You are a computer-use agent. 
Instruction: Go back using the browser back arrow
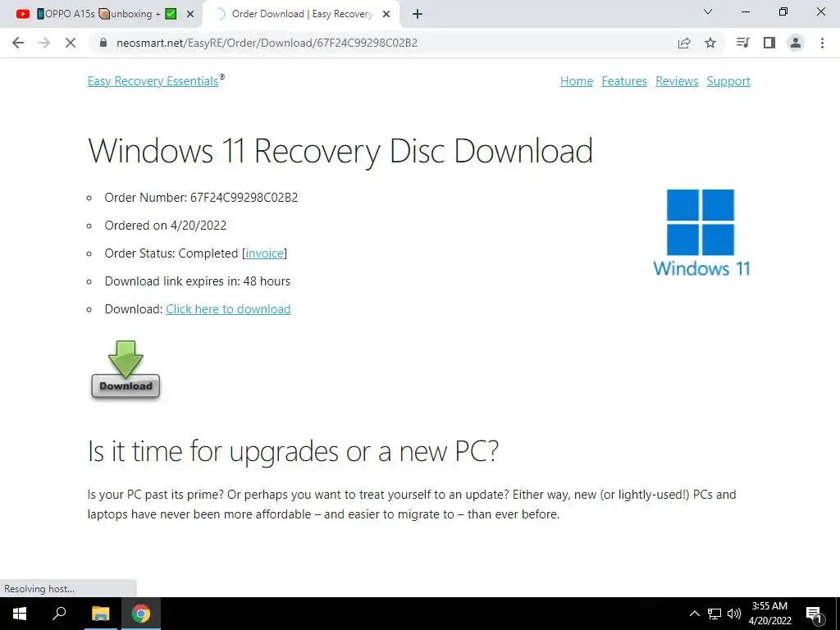[x=18, y=43]
